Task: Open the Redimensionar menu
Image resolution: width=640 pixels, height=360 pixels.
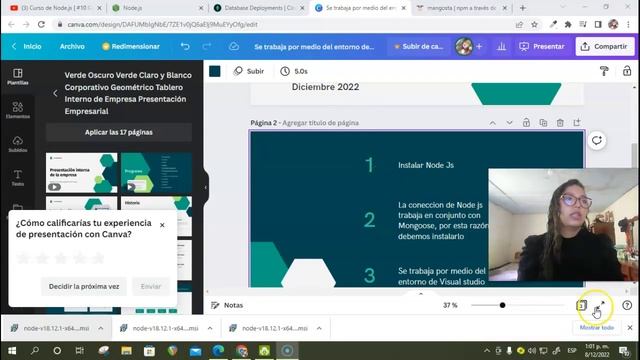Action: coord(131,47)
